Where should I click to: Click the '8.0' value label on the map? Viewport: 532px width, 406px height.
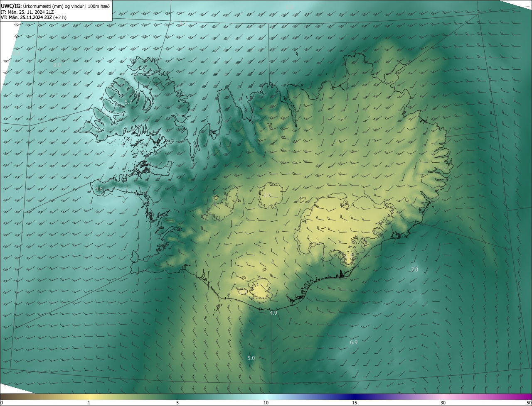click(57, 65)
